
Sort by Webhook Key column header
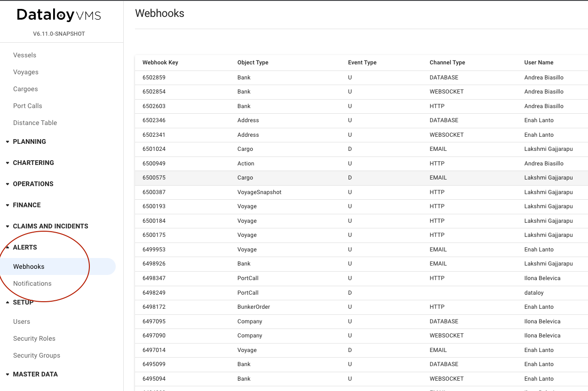coord(160,63)
